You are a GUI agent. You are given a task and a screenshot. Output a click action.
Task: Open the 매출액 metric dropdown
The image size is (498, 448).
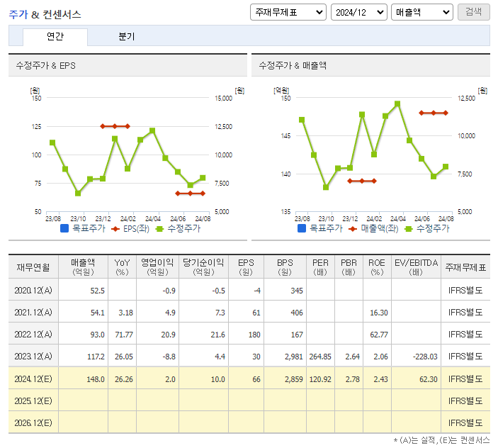(422, 12)
